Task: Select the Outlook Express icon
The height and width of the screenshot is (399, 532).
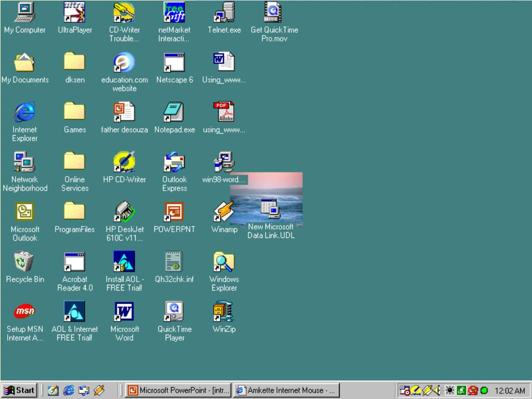Action: point(175,162)
